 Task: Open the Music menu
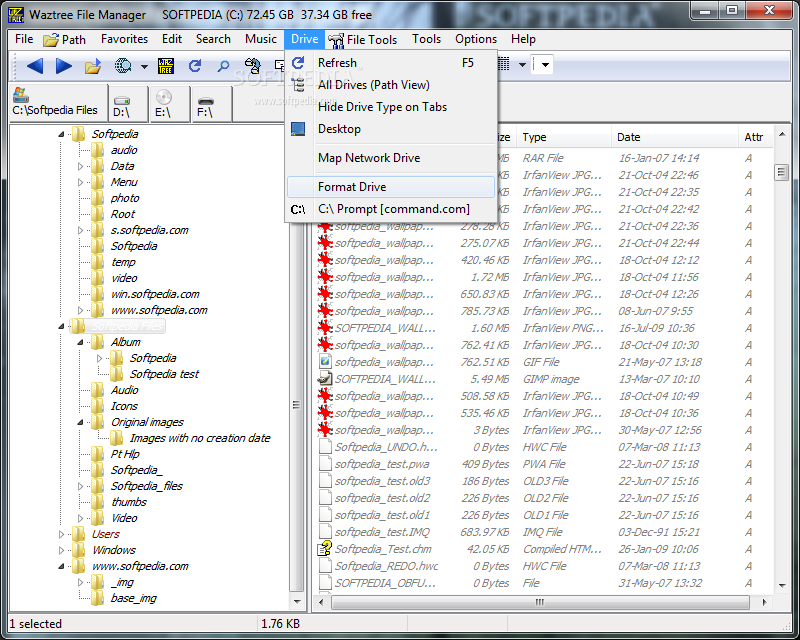tap(261, 39)
